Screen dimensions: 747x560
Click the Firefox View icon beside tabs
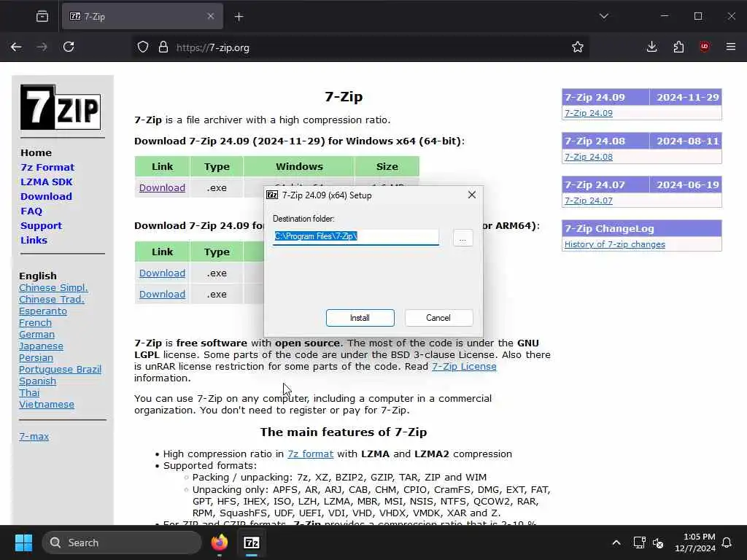[x=42, y=17]
